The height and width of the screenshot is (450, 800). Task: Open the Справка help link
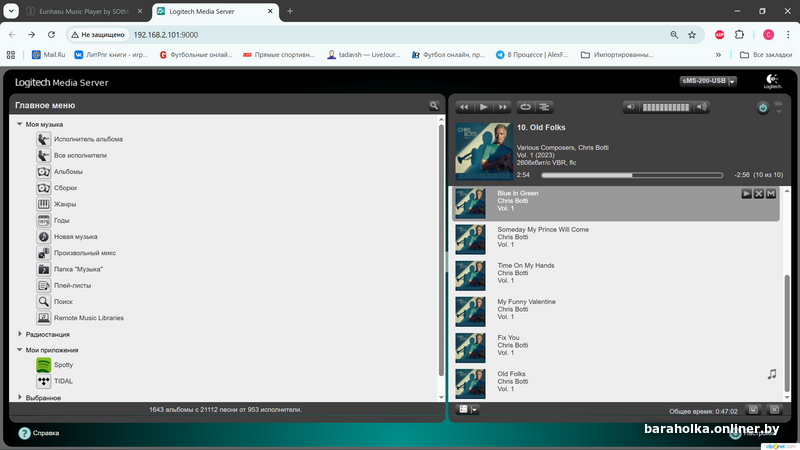pos(39,433)
